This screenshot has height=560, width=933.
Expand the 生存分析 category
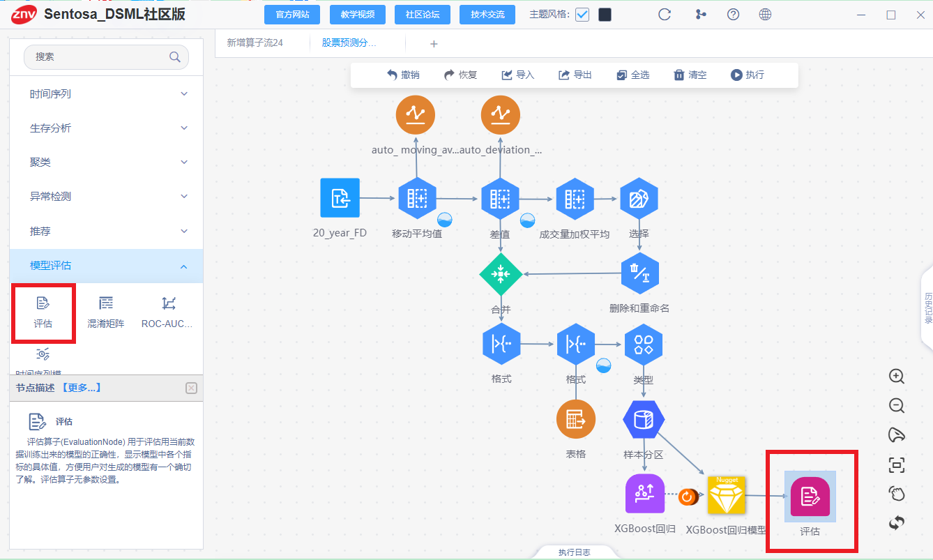pyautogui.click(x=106, y=128)
